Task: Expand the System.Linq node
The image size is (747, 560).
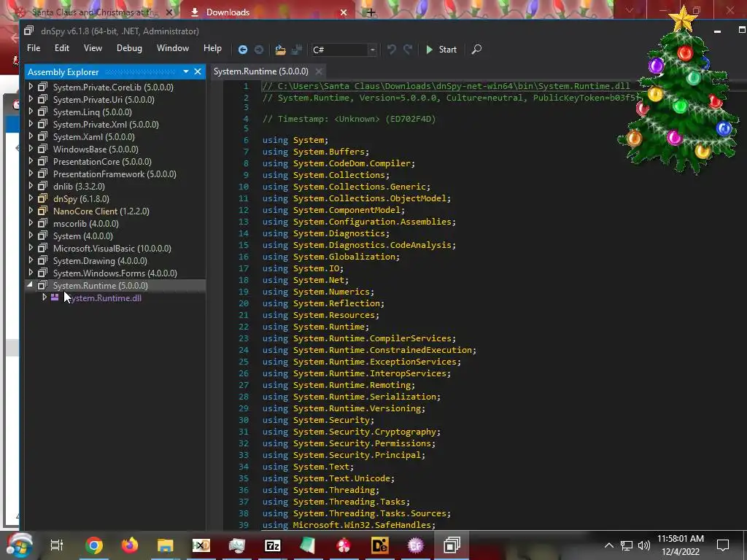Action: [x=31, y=112]
